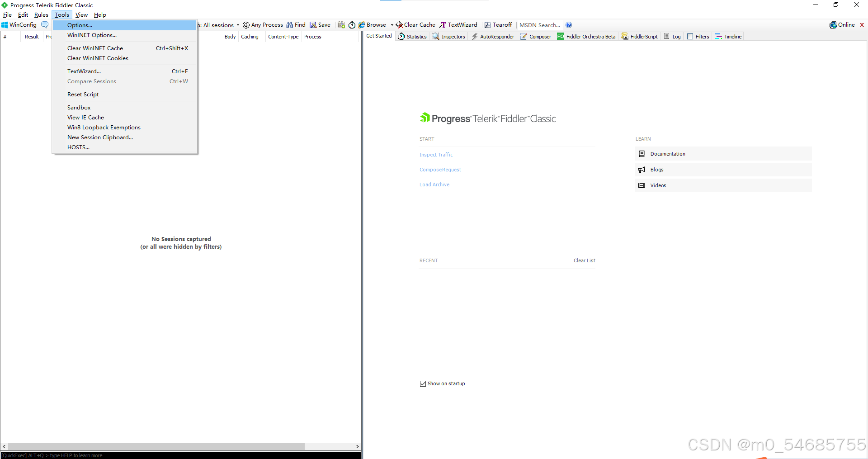Switch to the Inspectors tab

click(x=449, y=37)
